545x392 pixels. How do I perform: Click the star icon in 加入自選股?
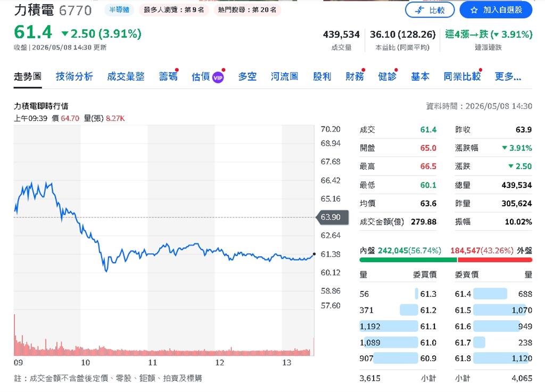[x=474, y=11]
